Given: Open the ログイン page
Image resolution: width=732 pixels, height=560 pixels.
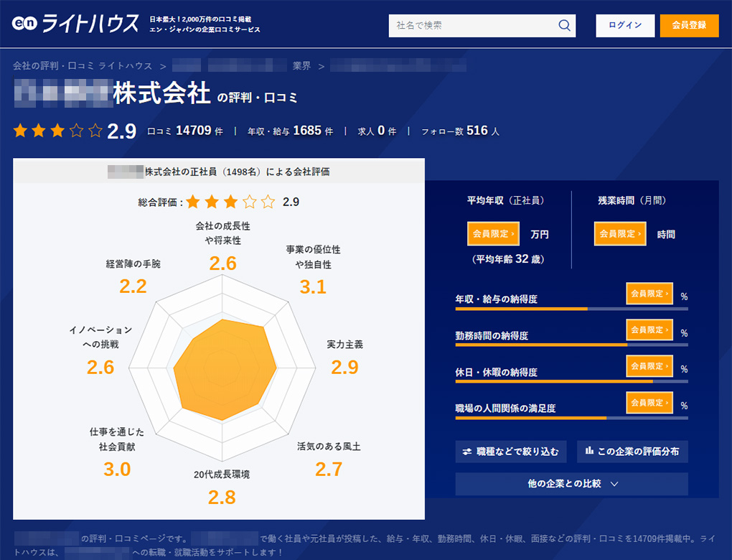Looking at the screenshot, I should [624, 26].
